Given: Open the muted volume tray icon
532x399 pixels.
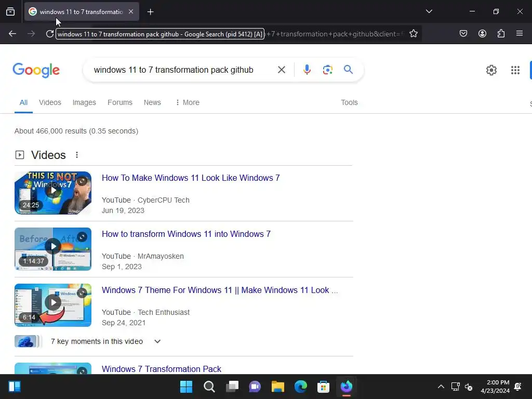Looking at the screenshot, I should click(469, 387).
